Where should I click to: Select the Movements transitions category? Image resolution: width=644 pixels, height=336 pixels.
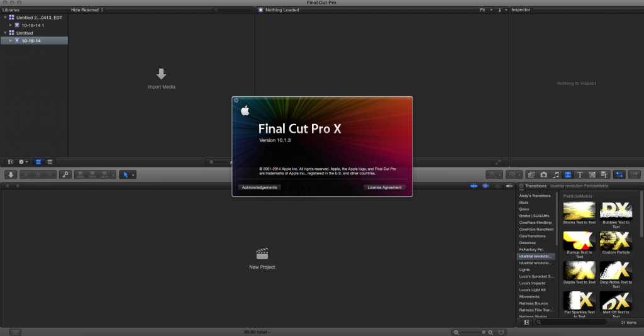[529, 296]
